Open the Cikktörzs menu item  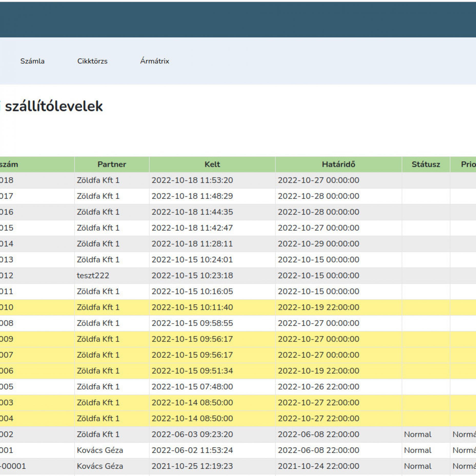(92, 61)
